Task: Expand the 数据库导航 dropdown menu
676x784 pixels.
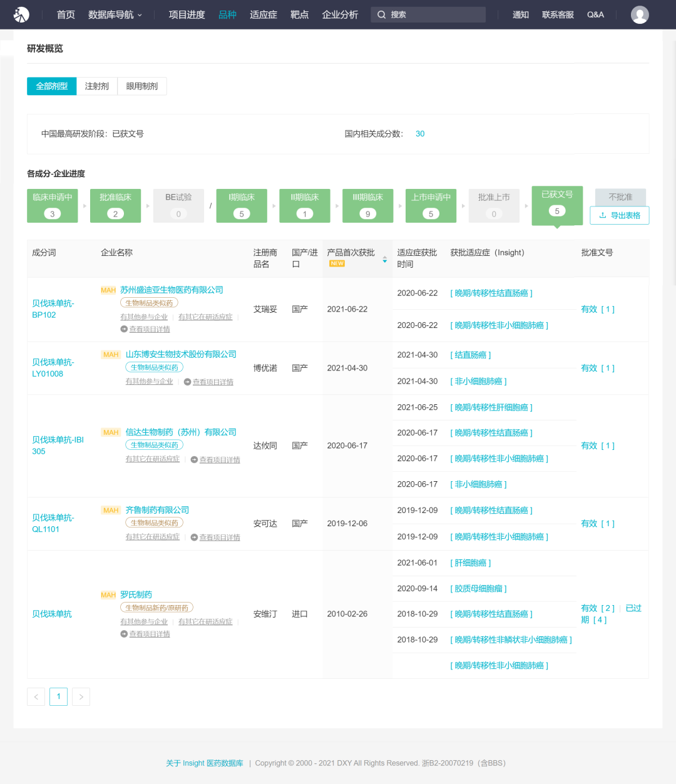Action: point(115,14)
